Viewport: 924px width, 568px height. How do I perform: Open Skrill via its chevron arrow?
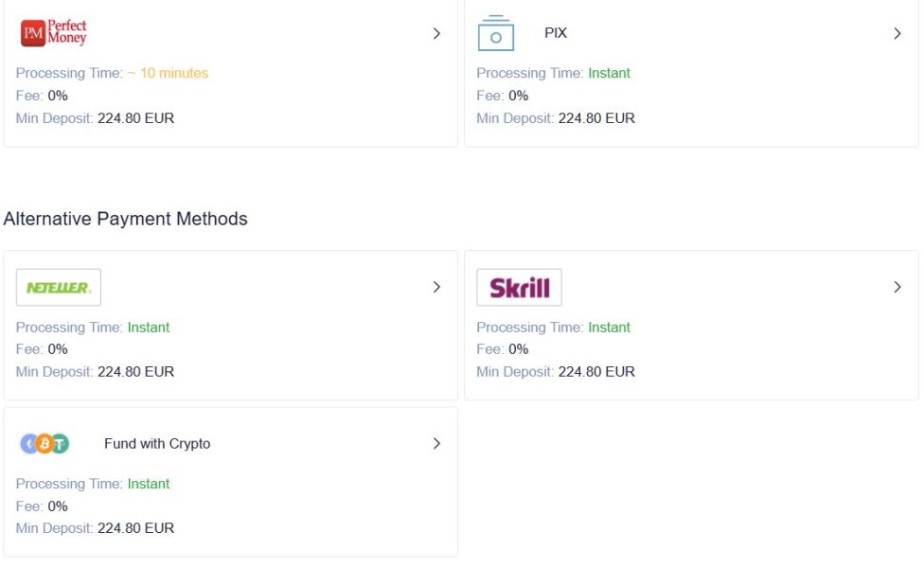897,287
